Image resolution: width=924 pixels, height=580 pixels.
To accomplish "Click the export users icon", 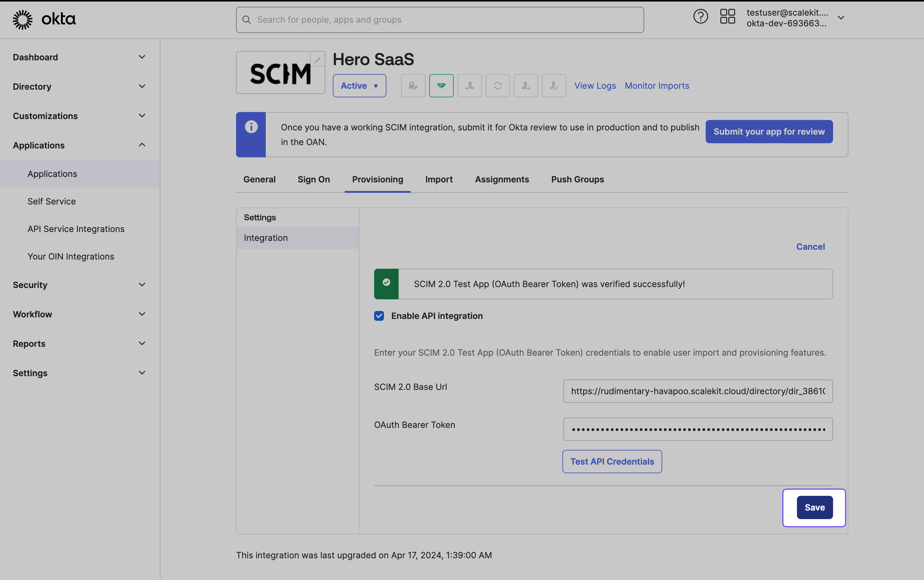I will click(x=525, y=85).
